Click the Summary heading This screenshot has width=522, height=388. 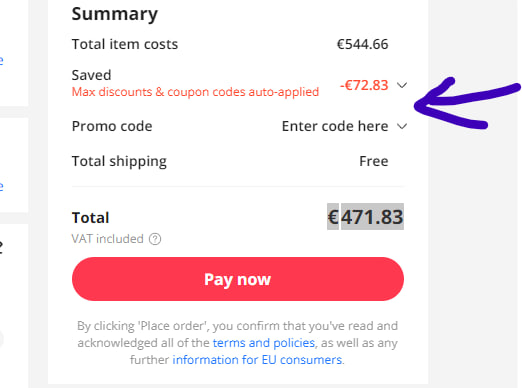(115, 14)
